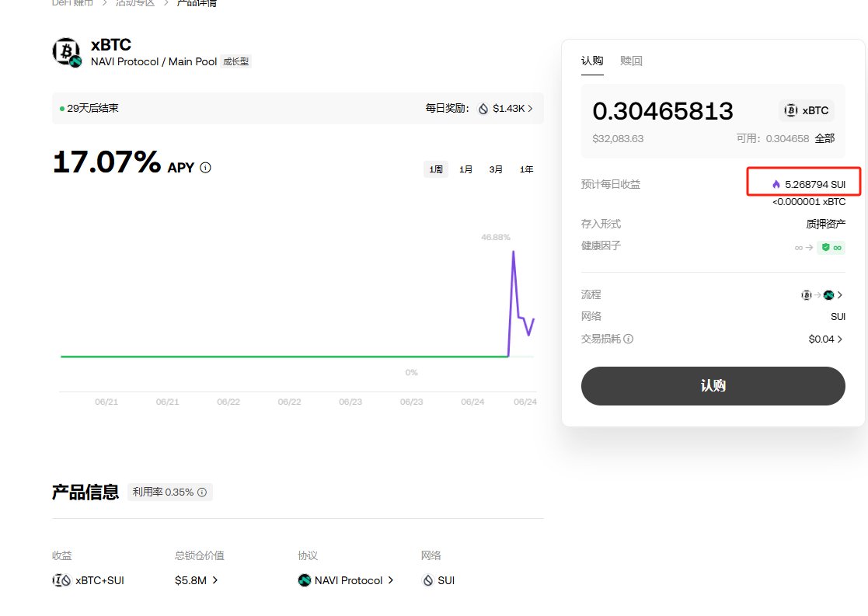
Task: Click 全部 to use full balance
Action: point(824,138)
